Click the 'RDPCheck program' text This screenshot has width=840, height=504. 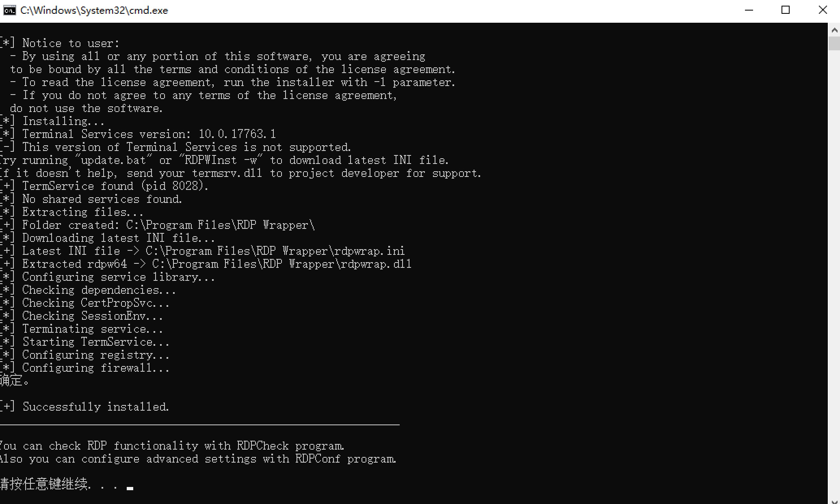(290, 446)
